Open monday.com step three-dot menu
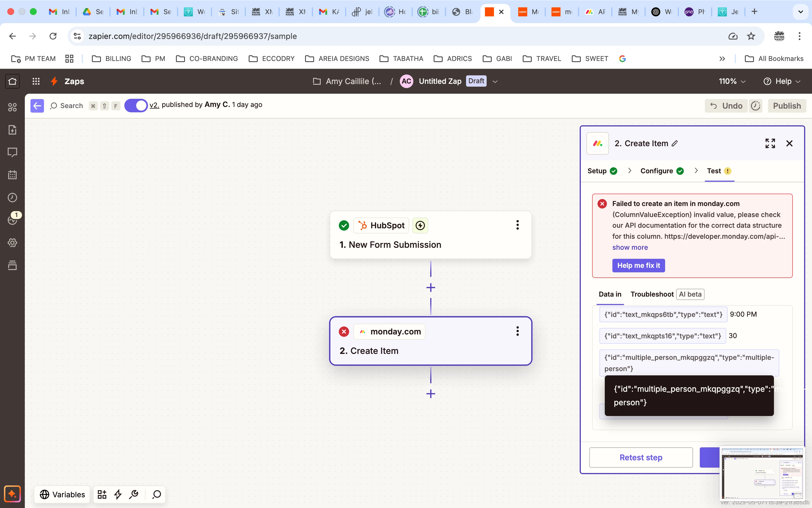Image resolution: width=812 pixels, height=508 pixels. [517, 331]
